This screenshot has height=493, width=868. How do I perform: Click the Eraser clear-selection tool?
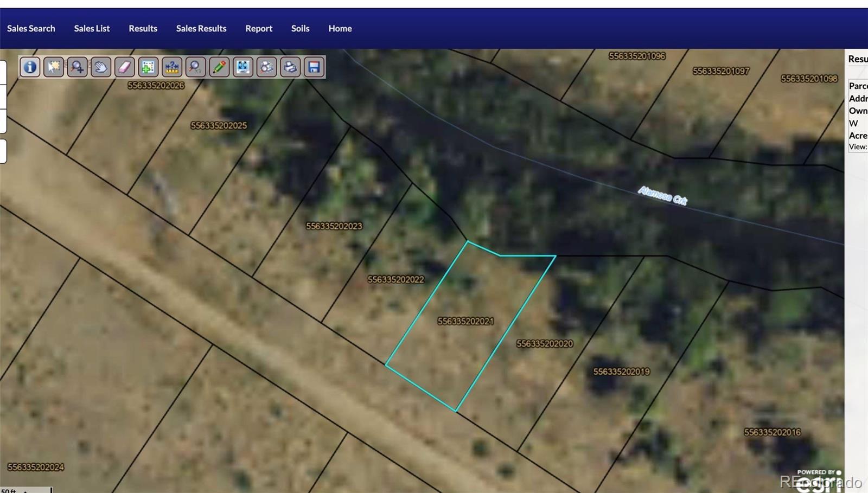pyautogui.click(x=125, y=67)
